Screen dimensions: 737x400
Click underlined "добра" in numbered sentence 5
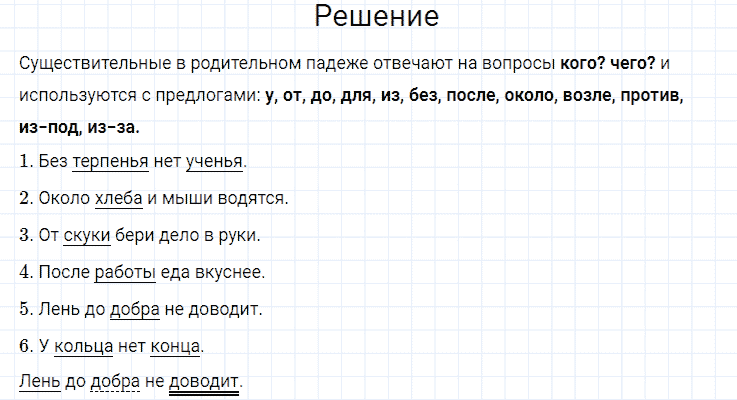point(135,309)
